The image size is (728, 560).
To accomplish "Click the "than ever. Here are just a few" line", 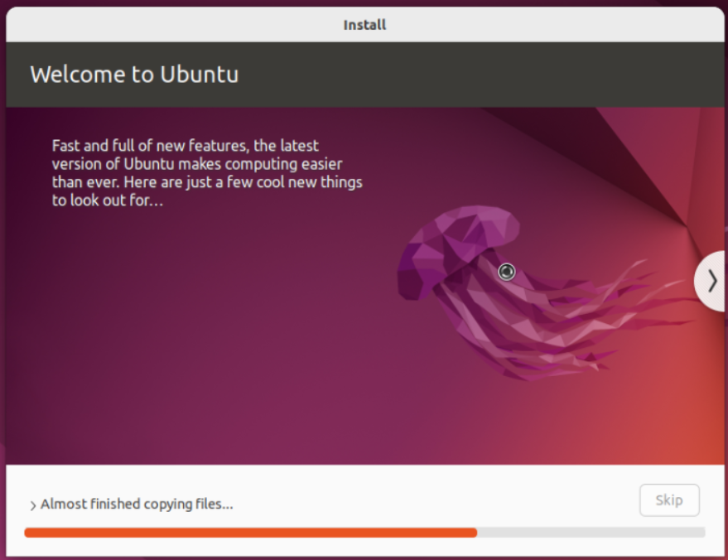I will tap(207, 182).
